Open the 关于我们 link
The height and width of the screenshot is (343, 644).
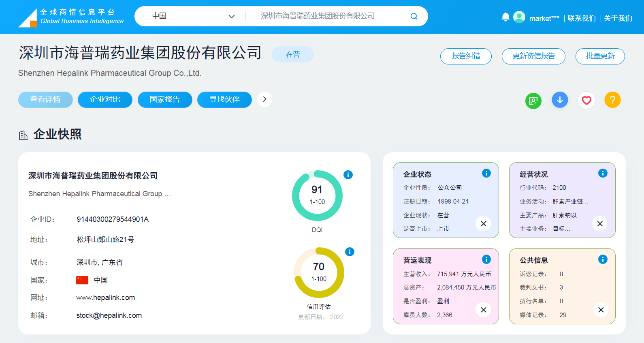(x=618, y=18)
